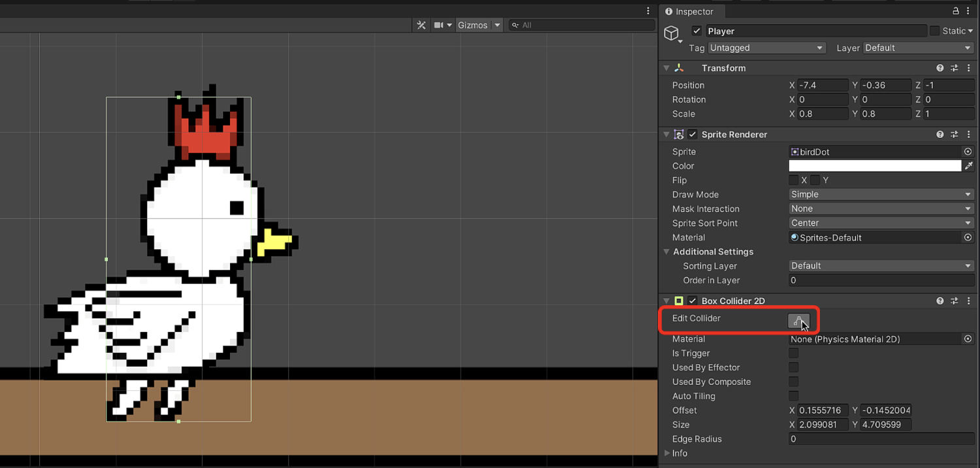The height and width of the screenshot is (468, 980).
Task: Open the Draw Mode dropdown
Action: (x=881, y=194)
